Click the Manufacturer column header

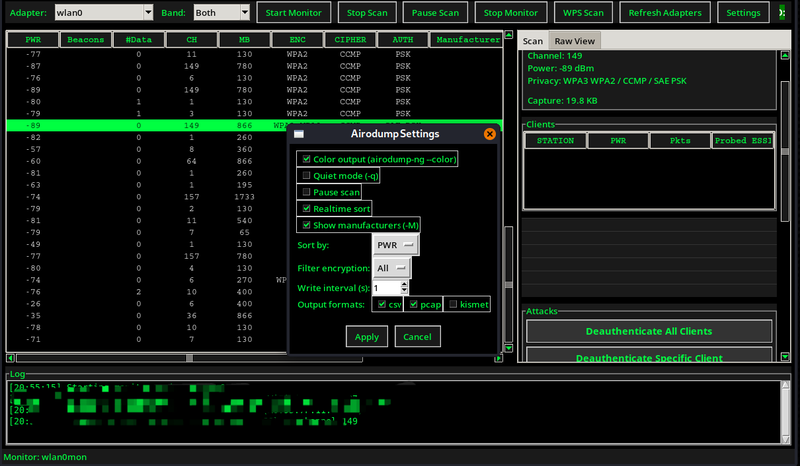click(466, 39)
